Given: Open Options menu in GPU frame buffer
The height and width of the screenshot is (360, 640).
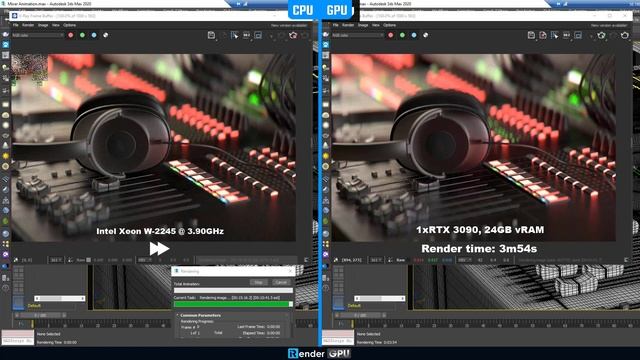Looking at the screenshot, I should (389, 25).
